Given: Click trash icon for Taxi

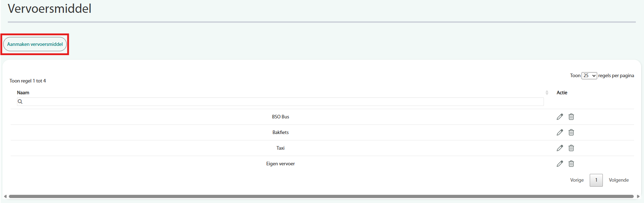Looking at the screenshot, I should pyautogui.click(x=571, y=148).
